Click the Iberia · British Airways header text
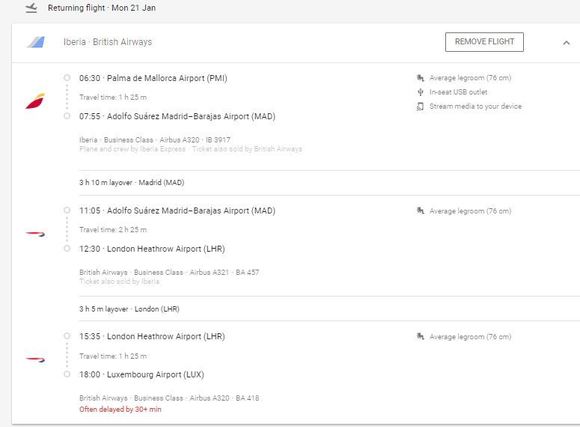This screenshot has width=580, height=427. 108,42
